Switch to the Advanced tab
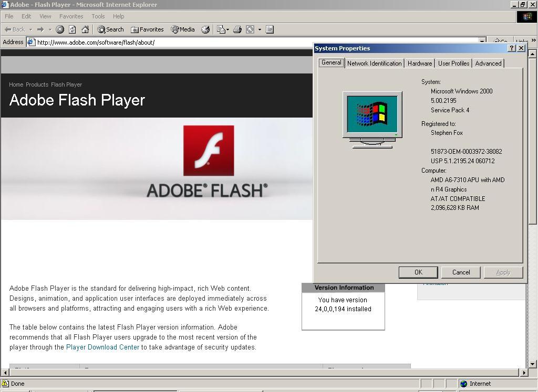This screenshot has height=392, width=538. coord(488,63)
